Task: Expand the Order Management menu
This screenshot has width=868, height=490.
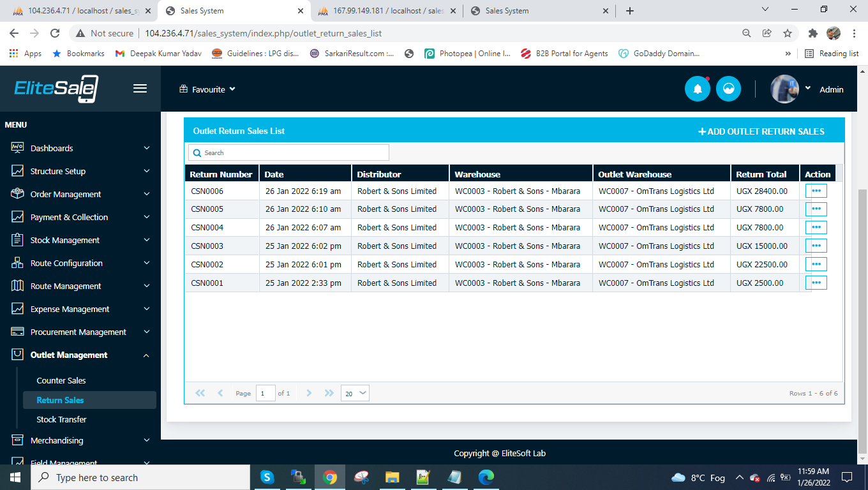Action: (80, 194)
